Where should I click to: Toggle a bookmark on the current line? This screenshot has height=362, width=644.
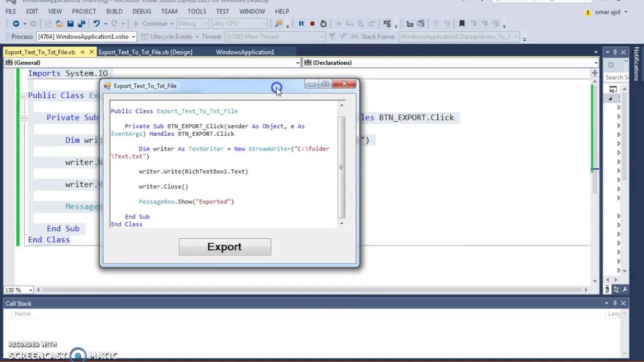(462, 24)
